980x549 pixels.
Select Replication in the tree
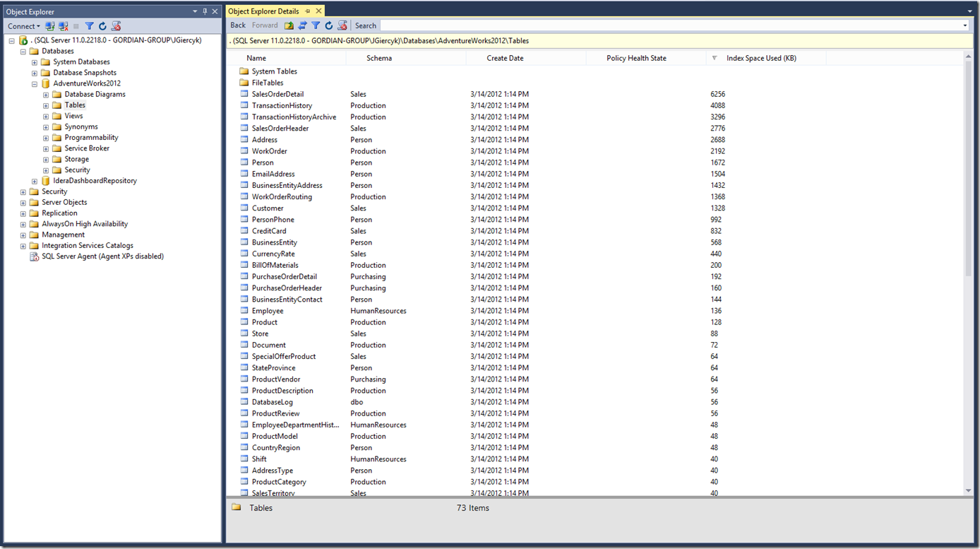point(59,213)
